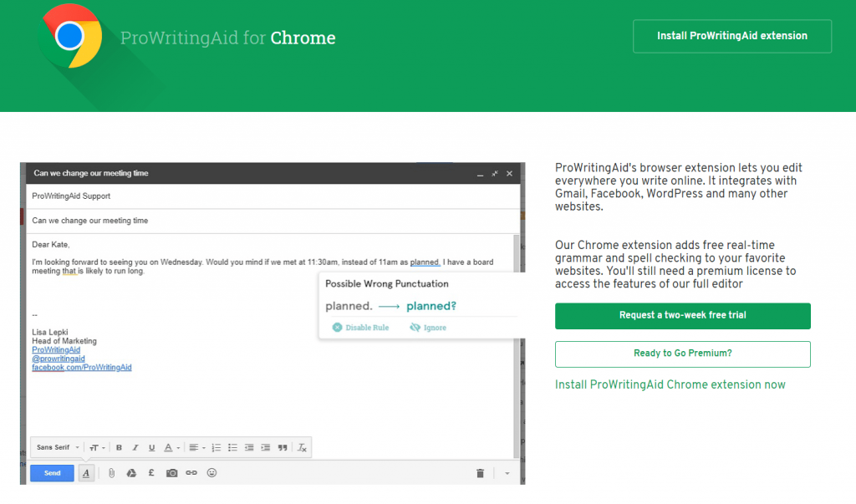
Task: Click Ignore in suggestion popup
Action: click(428, 328)
